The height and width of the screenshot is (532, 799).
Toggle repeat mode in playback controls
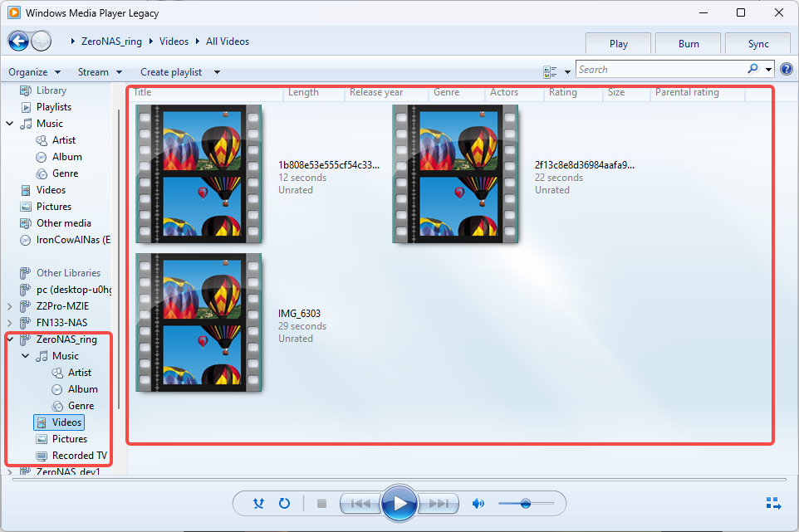click(x=284, y=504)
